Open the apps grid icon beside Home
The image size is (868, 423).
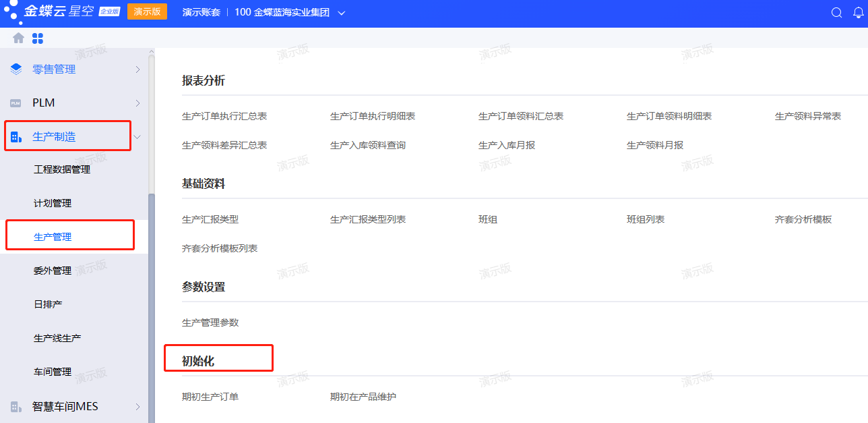[x=38, y=38]
